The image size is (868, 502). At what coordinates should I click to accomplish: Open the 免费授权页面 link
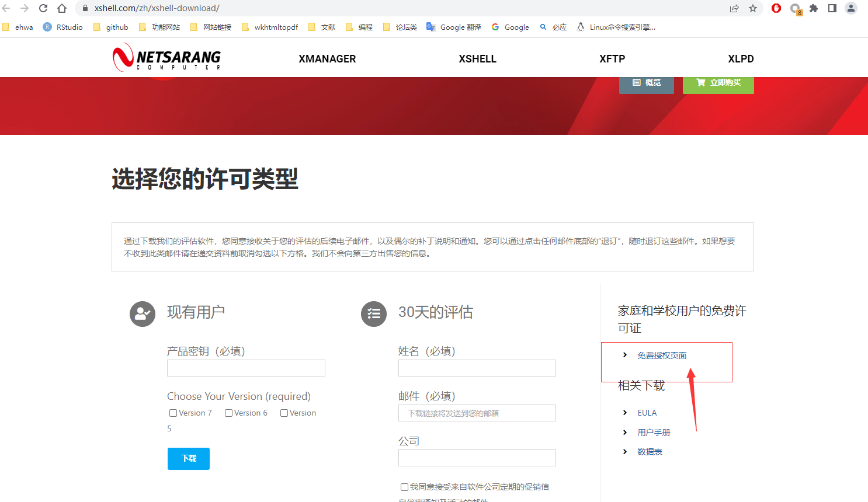(662, 355)
